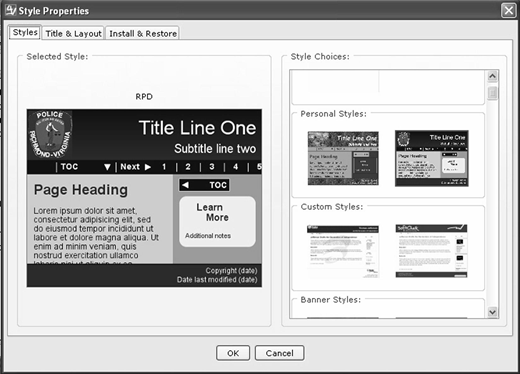The height and width of the screenshot is (374, 520).
Task: Click scroll up arrow in Style Choices
Action: click(492, 76)
